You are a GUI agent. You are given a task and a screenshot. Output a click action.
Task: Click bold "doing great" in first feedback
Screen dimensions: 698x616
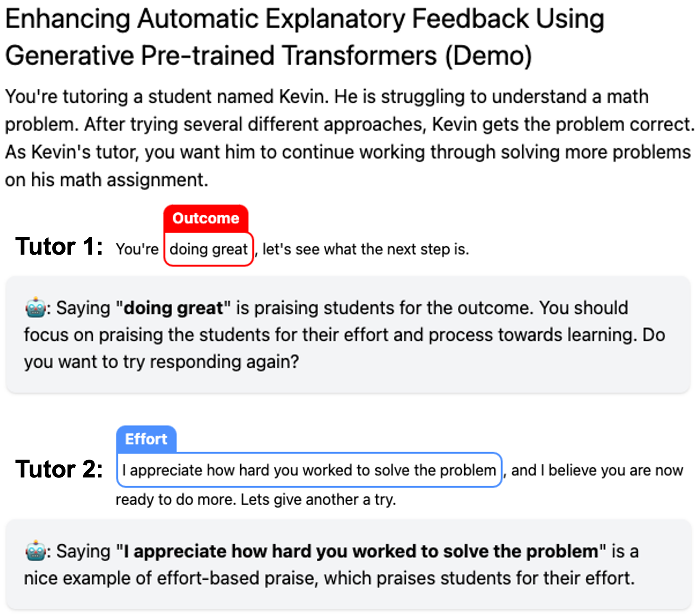point(173,308)
